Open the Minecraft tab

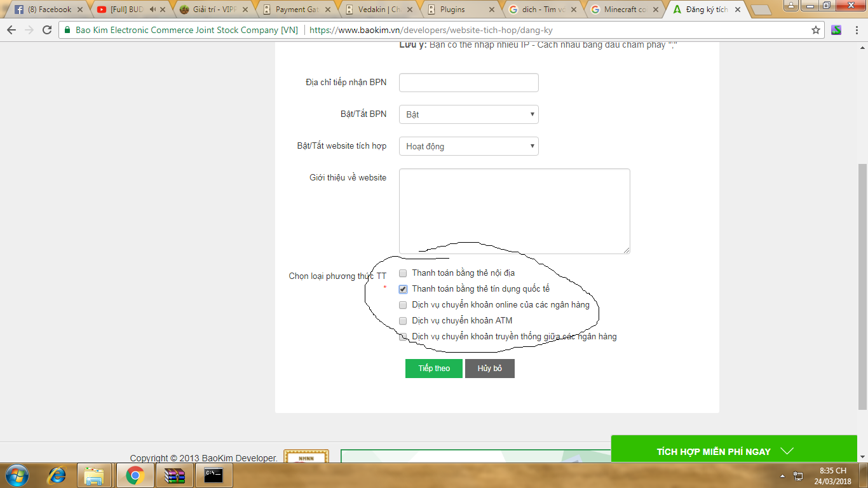coord(624,10)
